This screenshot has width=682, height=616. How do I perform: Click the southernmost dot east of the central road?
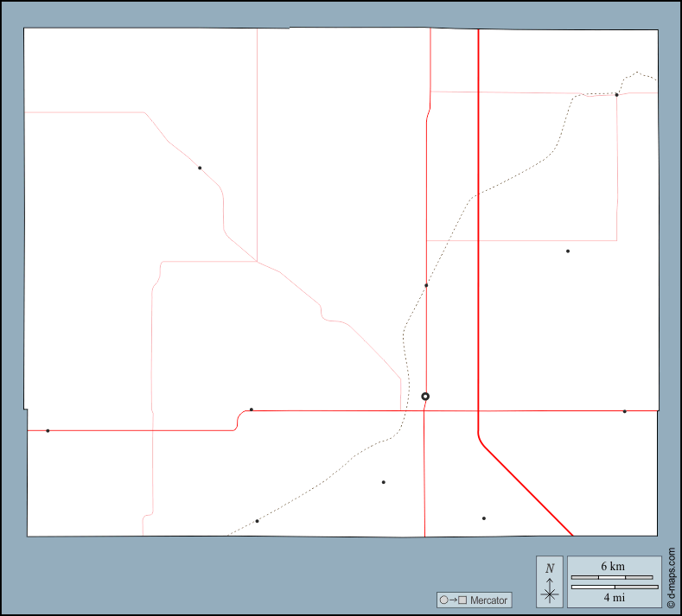coord(484,518)
